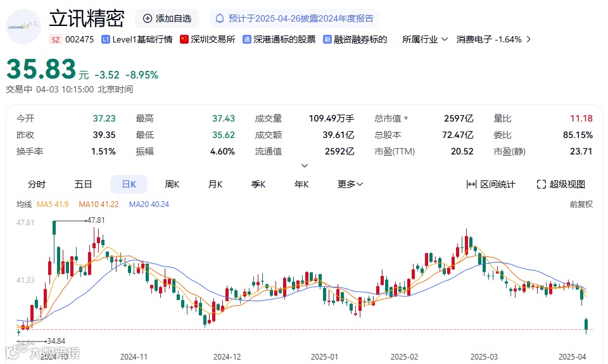Click the 量比 value 11.18
This screenshot has height=364, width=608.
pyautogui.click(x=581, y=118)
